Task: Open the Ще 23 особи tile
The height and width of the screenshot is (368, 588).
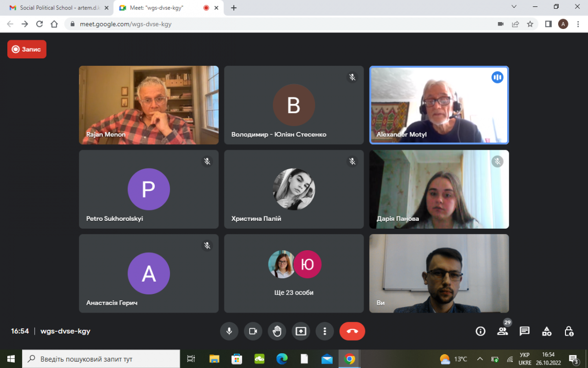Action: (x=294, y=273)
